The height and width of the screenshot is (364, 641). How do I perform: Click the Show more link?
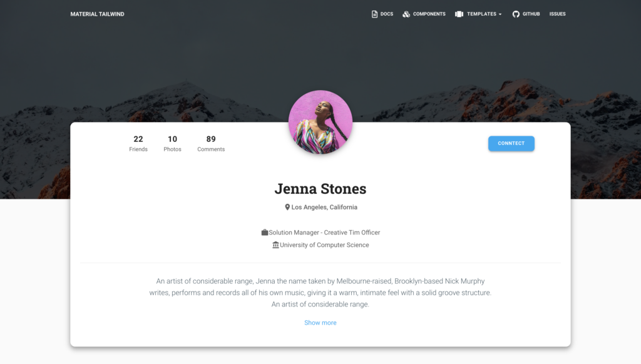tap(320, 323)
